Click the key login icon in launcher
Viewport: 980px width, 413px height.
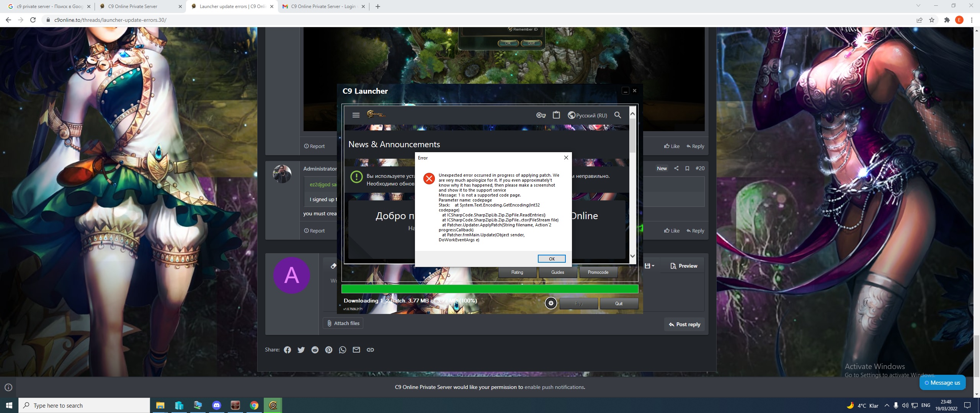pyautogui.click(x=541, y=115)
